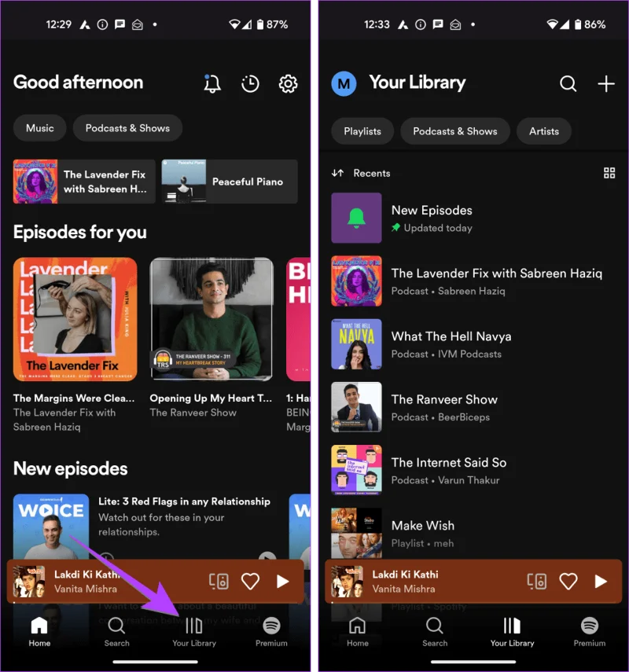Like Lakdi Ki Kathi in right player bar
This screenshot has width=629, height=672.
pos(568,582)
